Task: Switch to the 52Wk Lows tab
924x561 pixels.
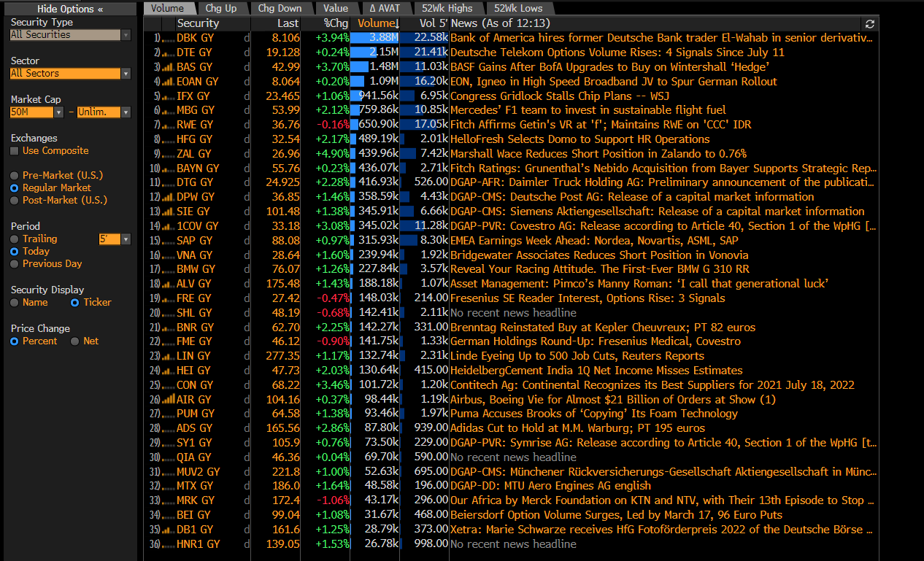Action: [518, 9]
